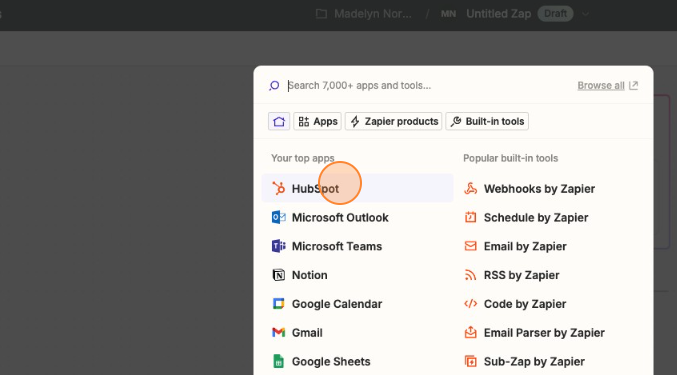This screenshot has width=677, height=375.
Task: Click the Microsoft Outlook icon
Action: click(278, 217)
